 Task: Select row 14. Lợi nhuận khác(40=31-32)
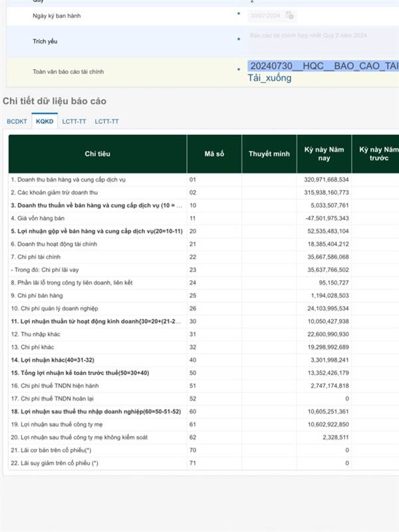pyautogui.click(x=203, y=360)
